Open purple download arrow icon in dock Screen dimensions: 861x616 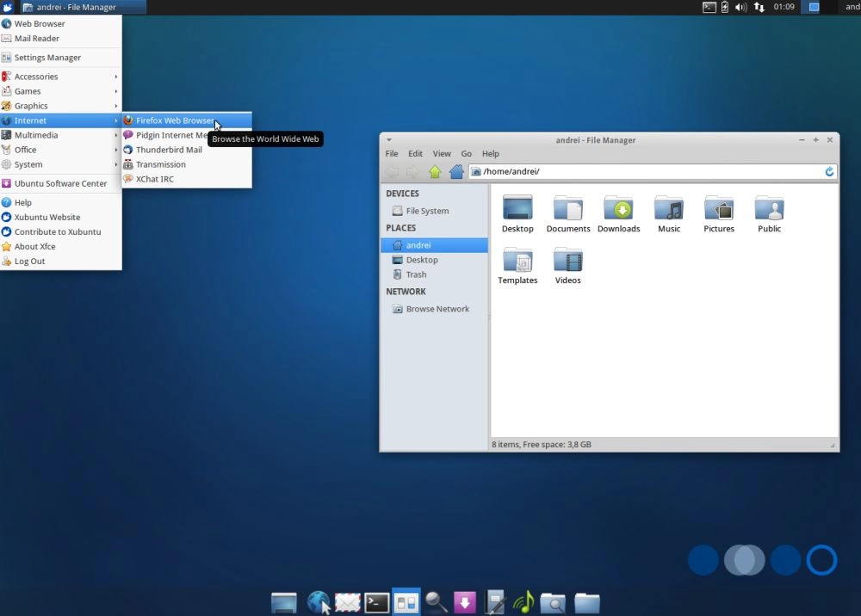click(x=465, y=602)
